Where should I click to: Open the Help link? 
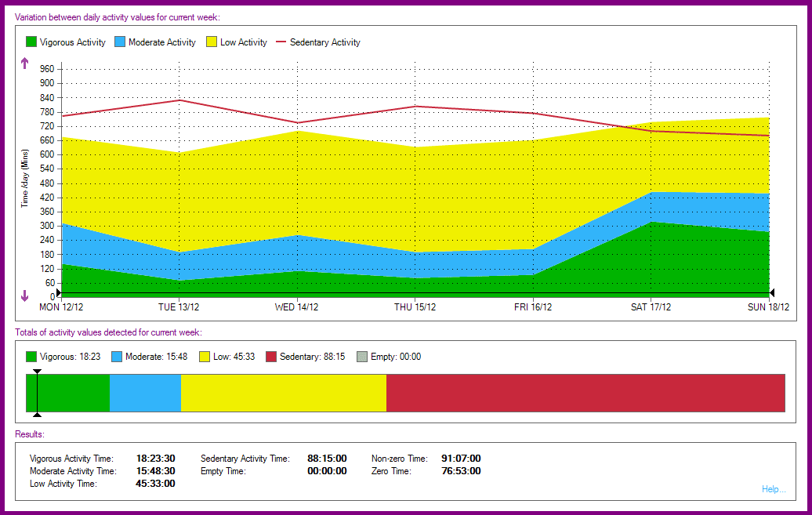tap(774, 489)
